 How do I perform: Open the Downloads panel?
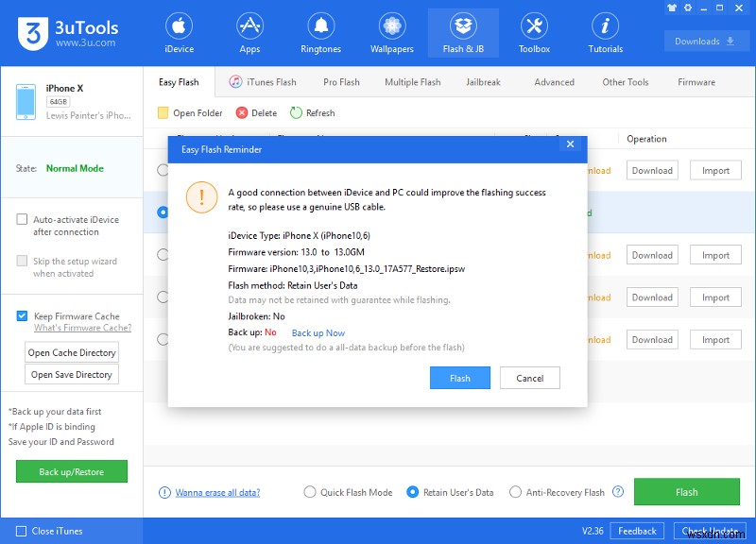coord(705,42)
